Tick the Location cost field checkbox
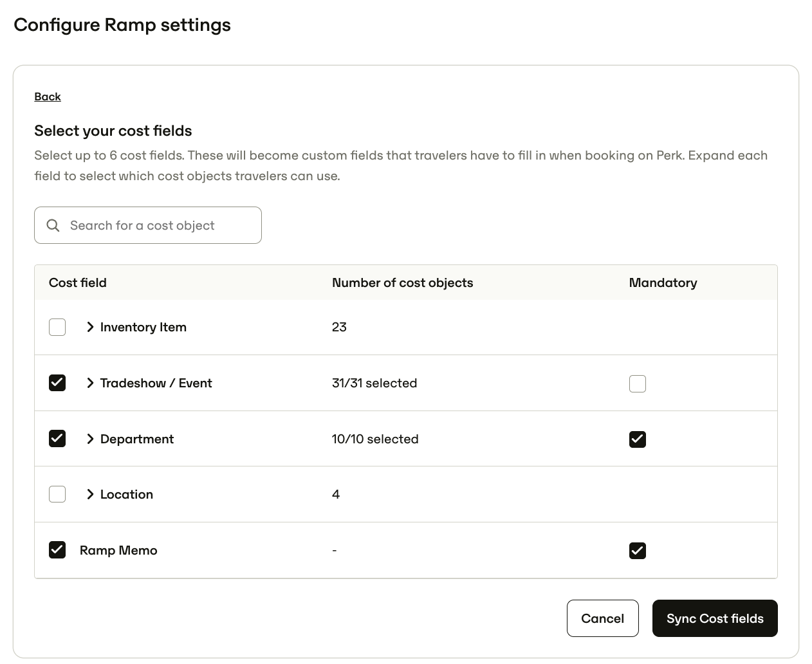812x664 pixels. click(x=57, y=494)
